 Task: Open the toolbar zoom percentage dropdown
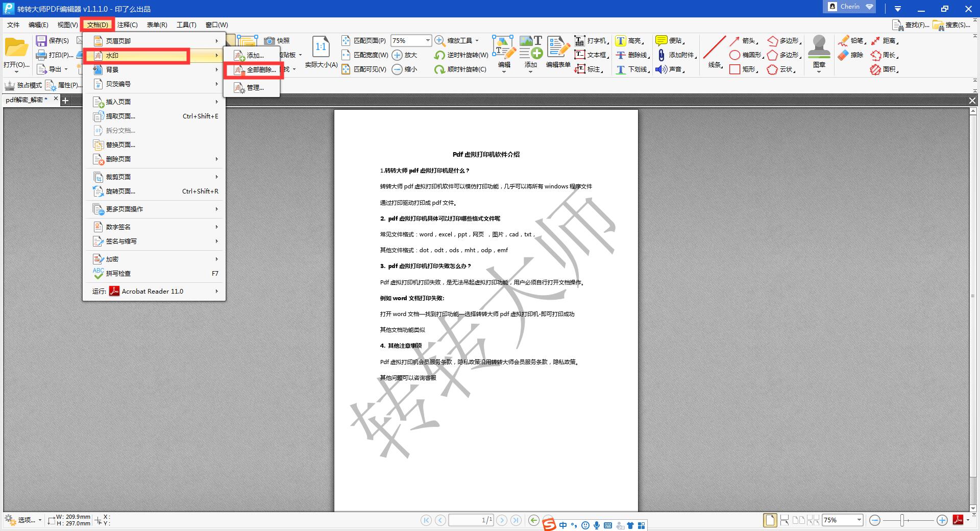428,41
